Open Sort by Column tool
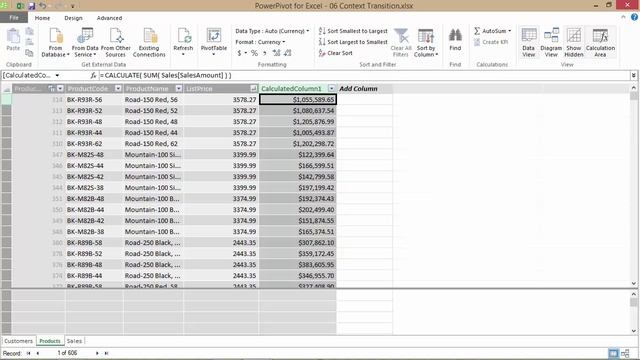 click(426, 42)
